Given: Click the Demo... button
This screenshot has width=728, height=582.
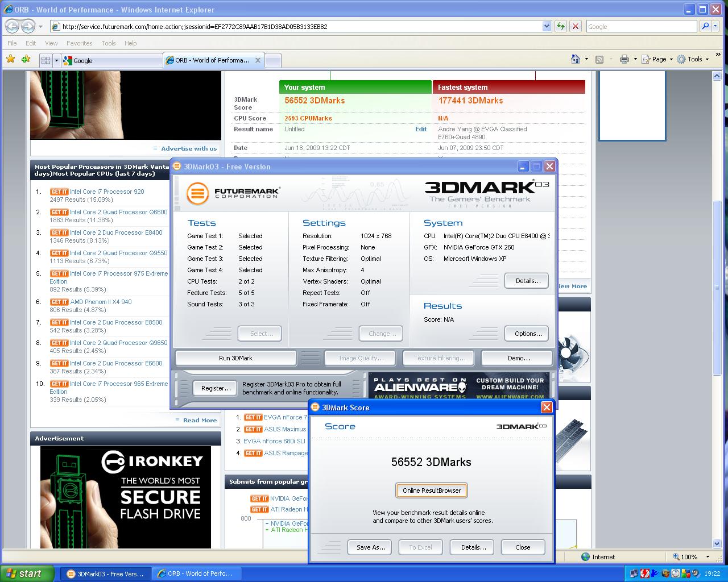Looking at the screenshot, I should pos(518,358).
